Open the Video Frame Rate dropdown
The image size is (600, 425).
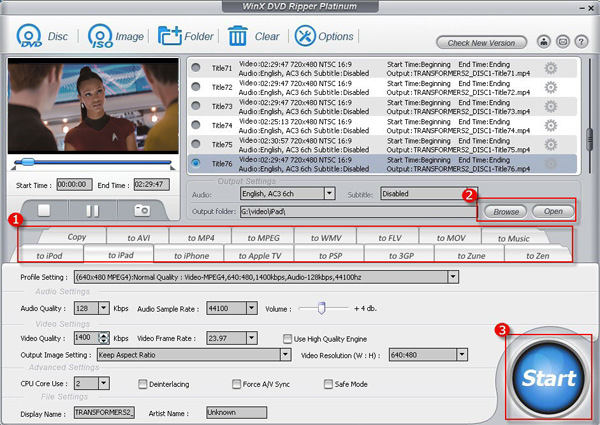tap(251, 338)
